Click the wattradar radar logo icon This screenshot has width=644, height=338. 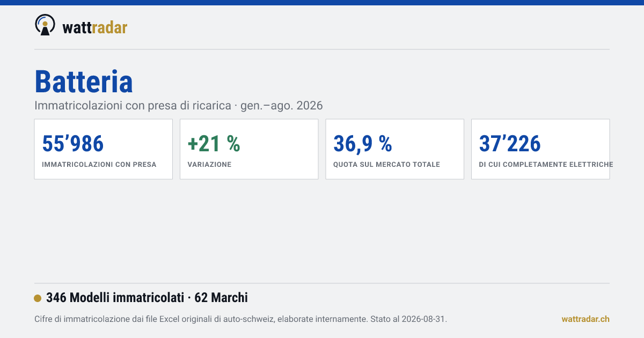click(45, 25)
